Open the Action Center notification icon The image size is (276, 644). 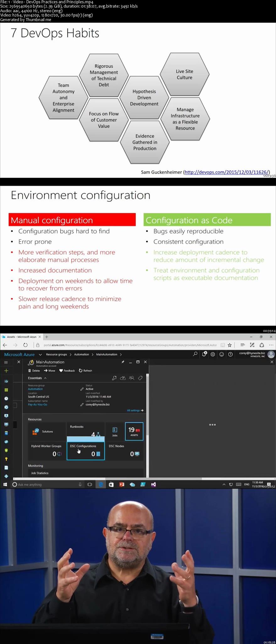[x=269, y=484]
